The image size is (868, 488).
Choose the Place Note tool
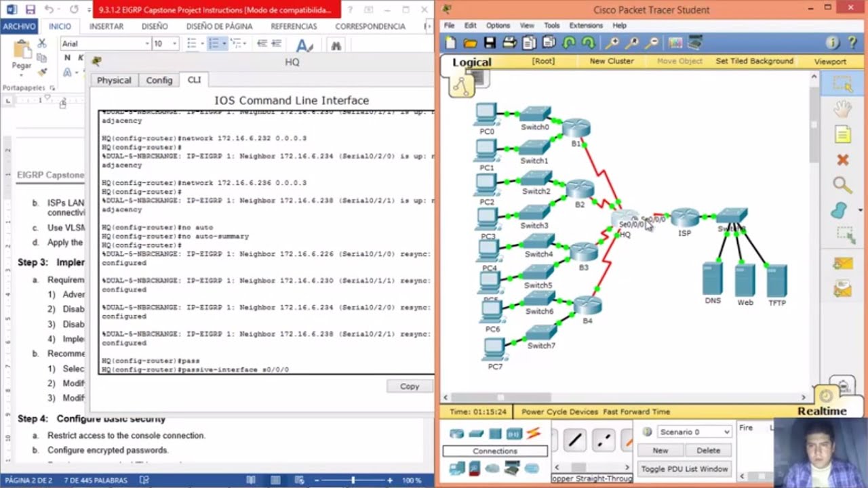click(x=842, y=134)
